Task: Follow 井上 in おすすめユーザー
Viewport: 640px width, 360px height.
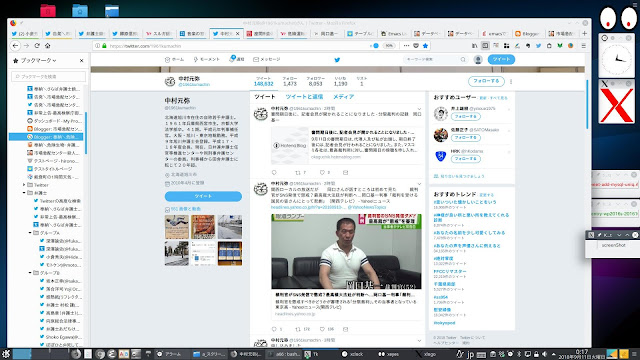Action: (465, 117)
